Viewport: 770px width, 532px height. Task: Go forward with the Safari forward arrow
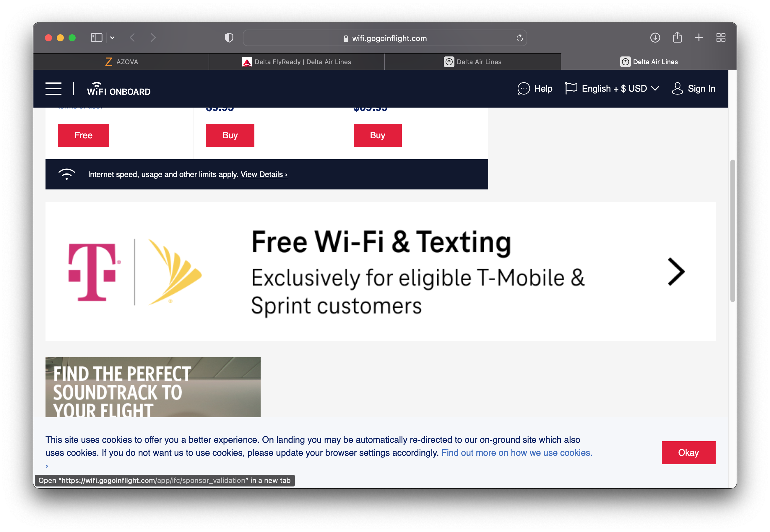click(153, 38)
